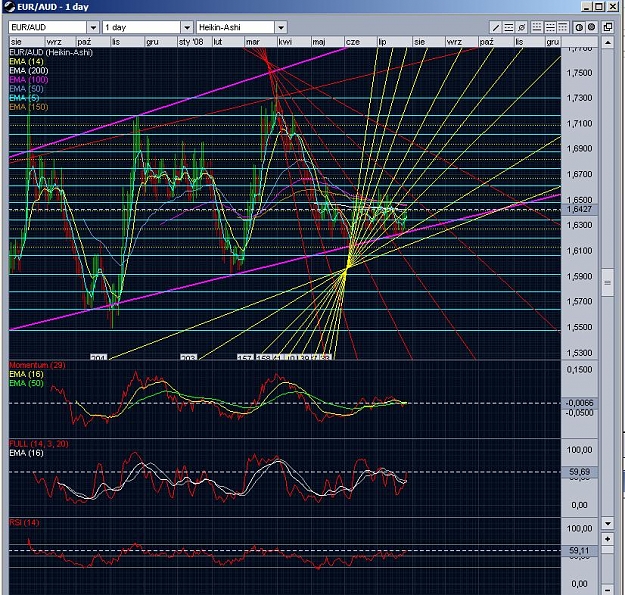Click the detach window overlapping-squares icon

[x=607, y=27]
